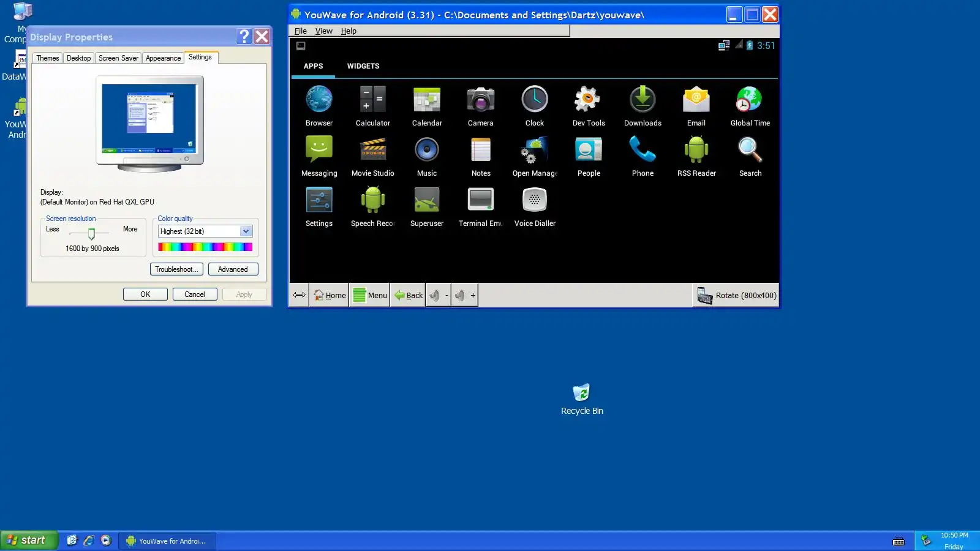The width and height of the screenshot is (980, 551).
Task: Confirm Display Properties with OK
Action: click(x=145, y=294)
